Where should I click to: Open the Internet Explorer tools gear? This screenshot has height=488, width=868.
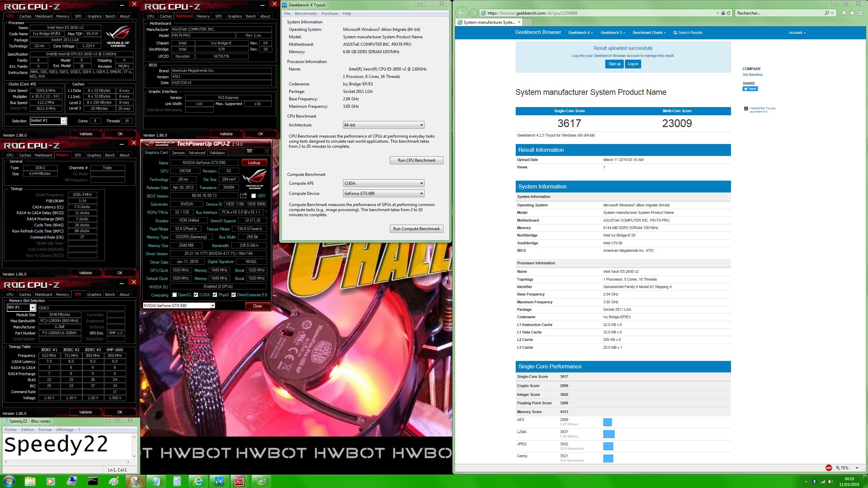pyautogui.click(x=861, y=13)
